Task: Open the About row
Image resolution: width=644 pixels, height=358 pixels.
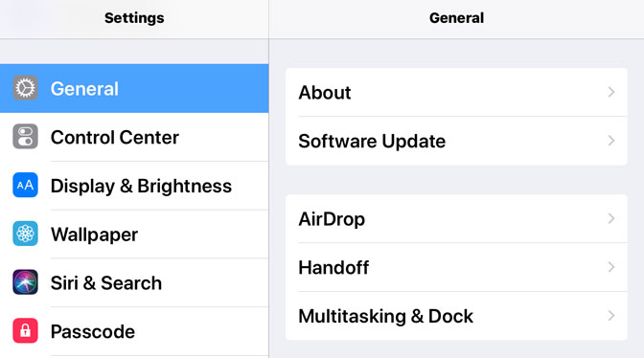Action: point(456,92)
